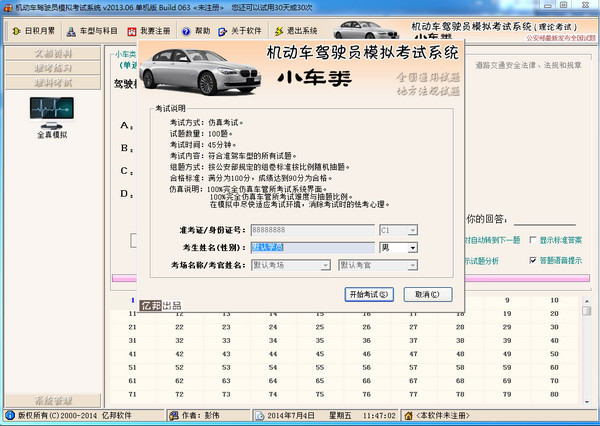Open 系统管理 sidebar section
Screen dimensions: 600x426
click(x=52, y=400)
